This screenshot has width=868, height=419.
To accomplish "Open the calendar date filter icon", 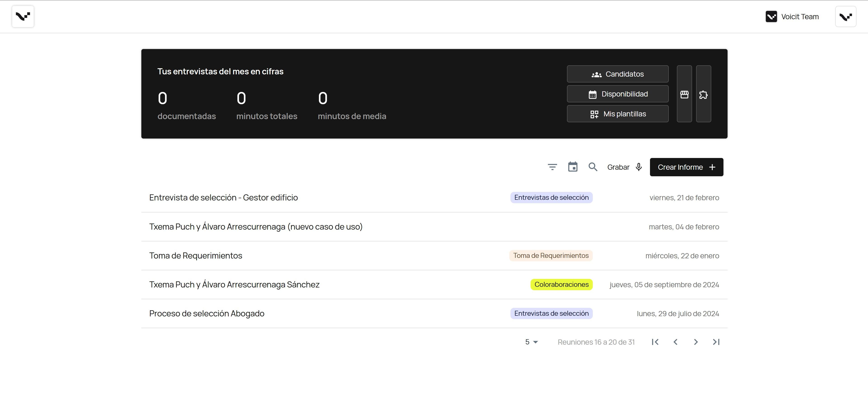I will pyautogui.click(x=572, y=167).
